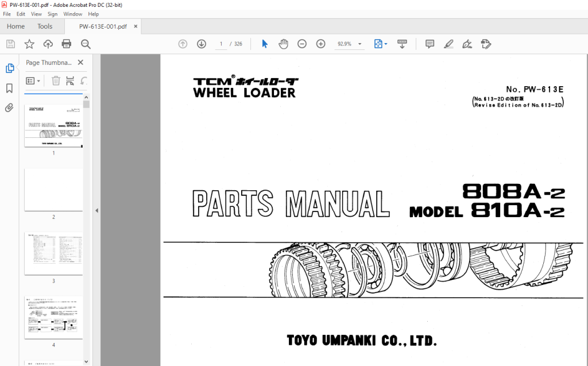Select page 3 thumbnail
Image resolution: width=588 pixels, height=366 pixels.
click(x=53, y=253)
